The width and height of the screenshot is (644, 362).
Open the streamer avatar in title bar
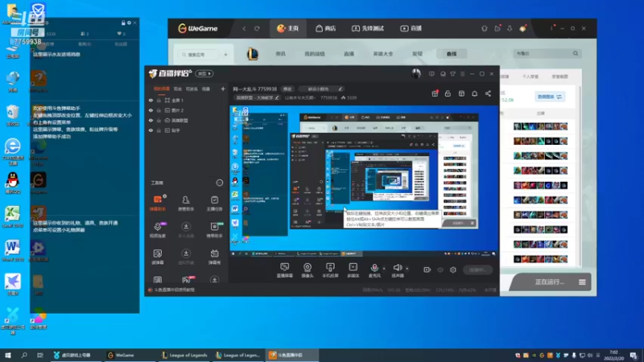pos(416,73)
